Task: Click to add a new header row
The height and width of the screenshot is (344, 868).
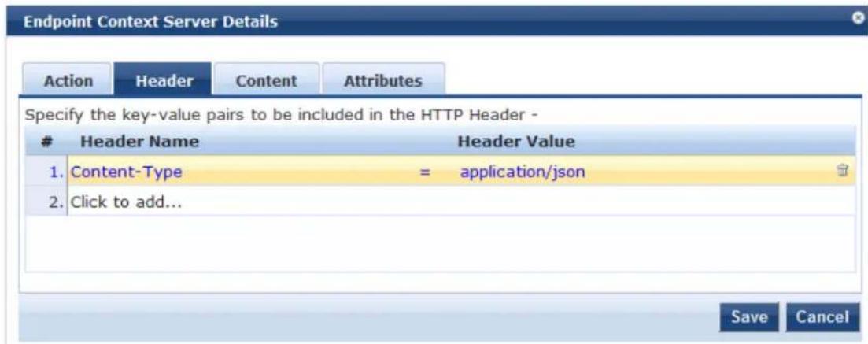Action: [126, 202]
